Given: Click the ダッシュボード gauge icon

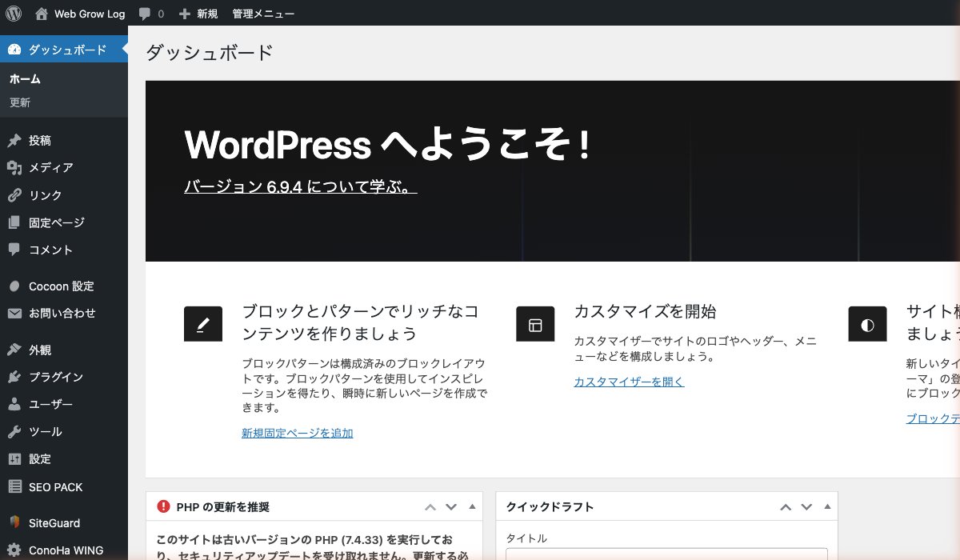Looking at the screenshot, I should tap(14, 50).
